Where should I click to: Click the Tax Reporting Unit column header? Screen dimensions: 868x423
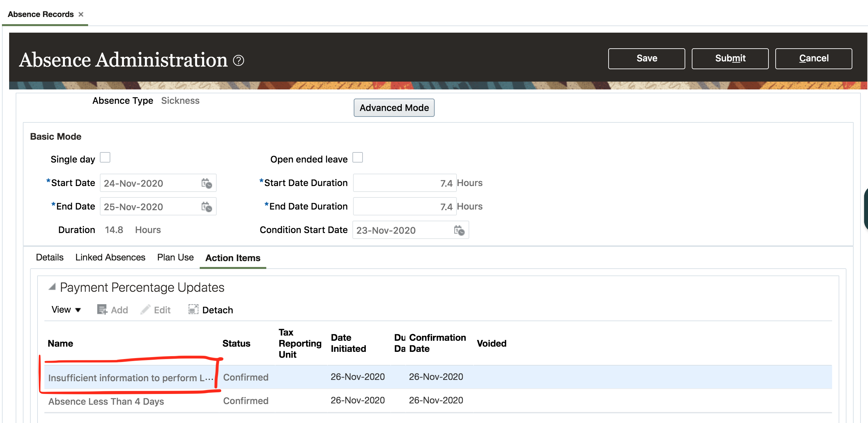point(300,343)
